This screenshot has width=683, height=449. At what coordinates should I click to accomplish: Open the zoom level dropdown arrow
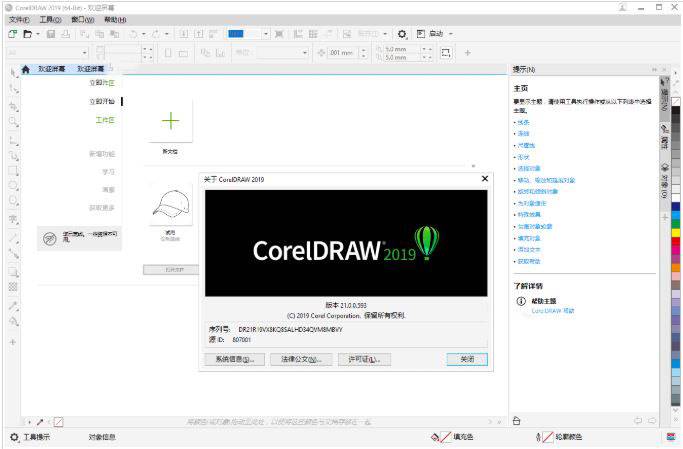[x=265, y=34]
